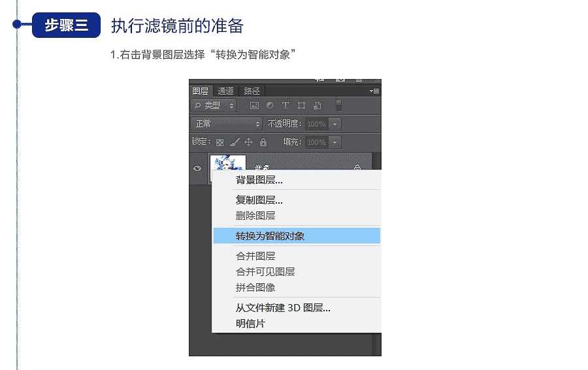The image size is (588, 370).
Task: Expand the fill slider arrow
Action: tap(335, 142)
